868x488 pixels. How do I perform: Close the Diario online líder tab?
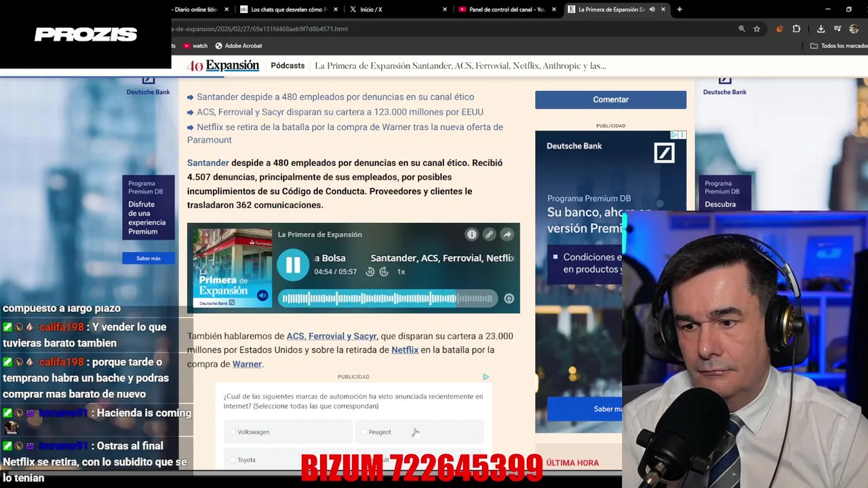pos(226,9)
